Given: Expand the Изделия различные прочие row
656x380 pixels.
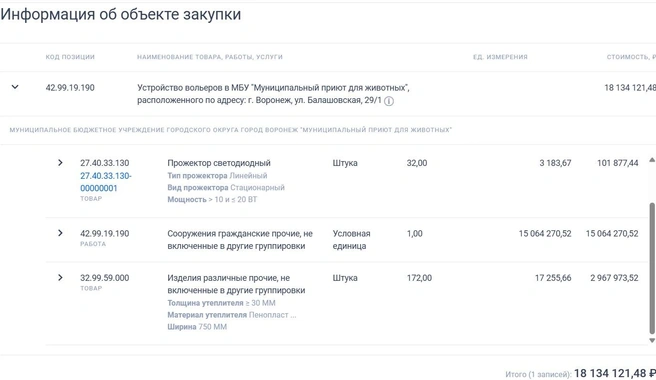Looking at the screenshot, I should click(60, 277).
